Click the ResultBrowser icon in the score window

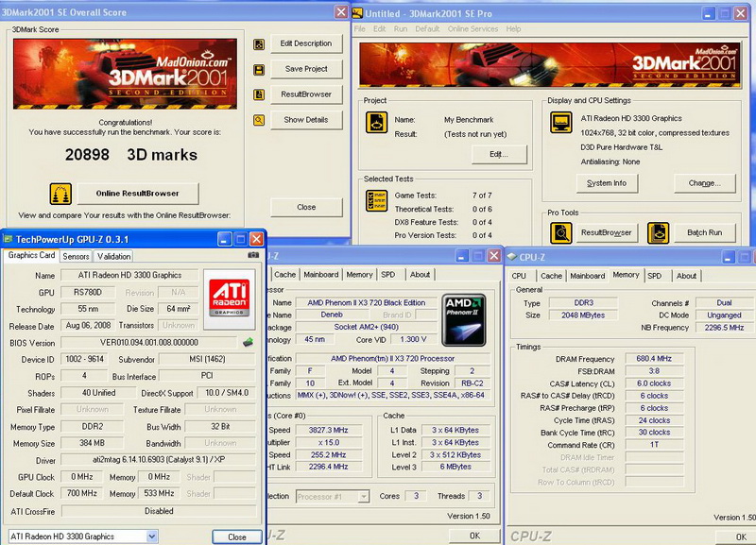click(259, 94)
